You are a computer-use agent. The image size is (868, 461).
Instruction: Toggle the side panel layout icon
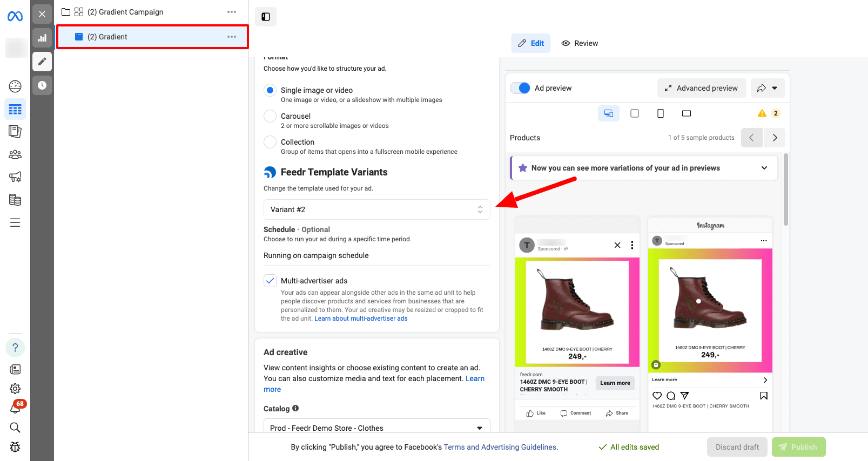266,17
